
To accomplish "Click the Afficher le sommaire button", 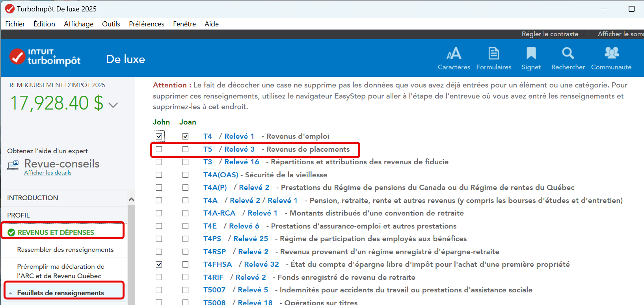I will click(x=621, y=34).
